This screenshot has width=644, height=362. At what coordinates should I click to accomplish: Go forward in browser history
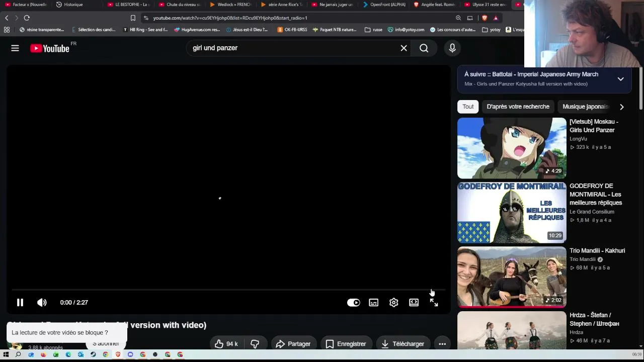click(x=17, y=18)
